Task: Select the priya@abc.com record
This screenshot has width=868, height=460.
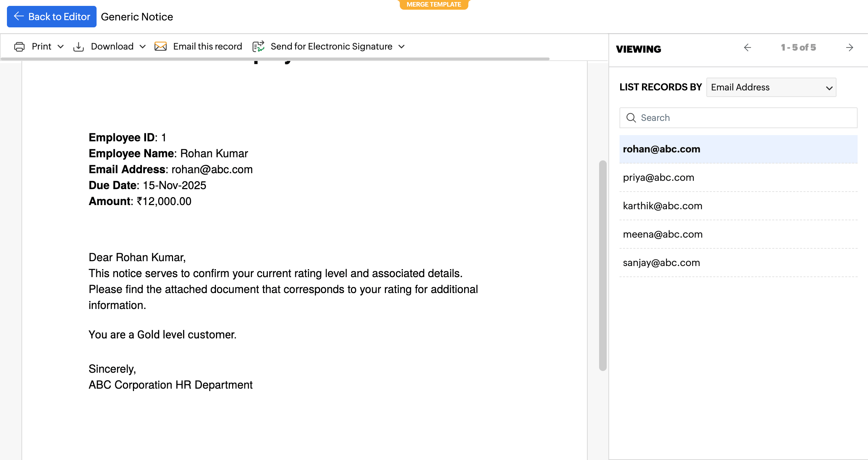Action: click(658, 177)
